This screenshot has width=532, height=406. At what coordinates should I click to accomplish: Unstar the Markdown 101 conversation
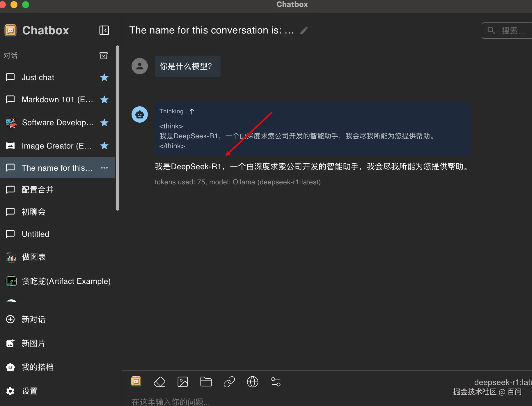(104, 100)
